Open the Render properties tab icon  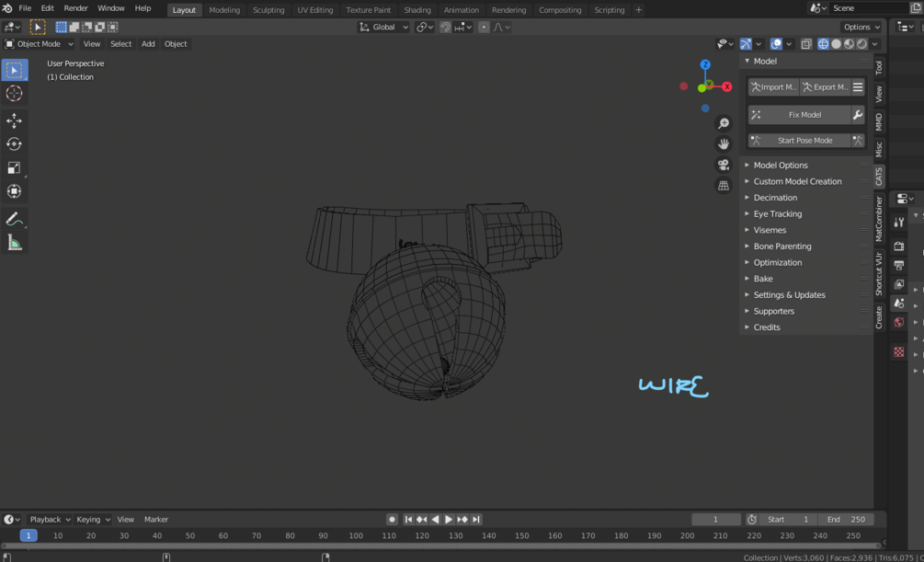tap(898, 246)
